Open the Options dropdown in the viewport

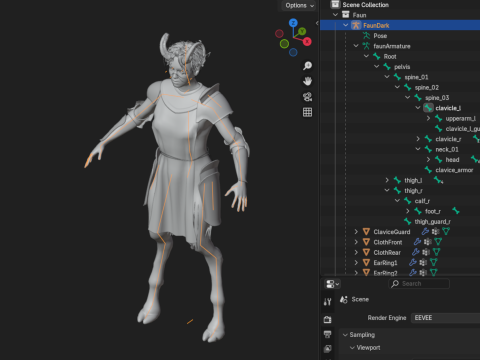299,5
